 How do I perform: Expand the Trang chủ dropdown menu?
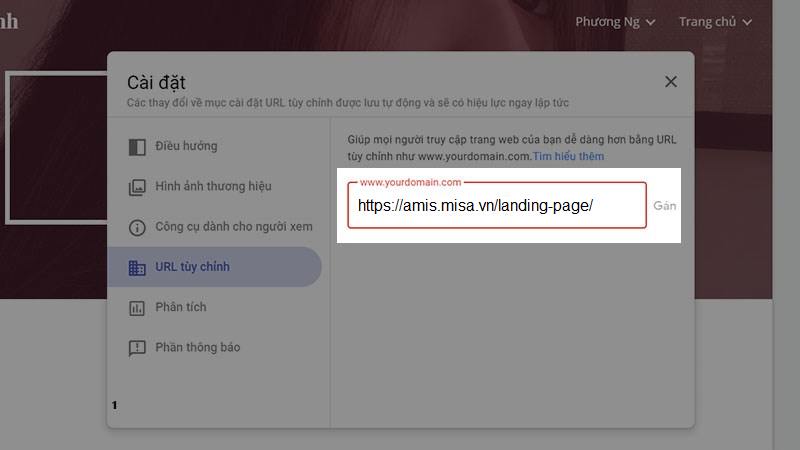click(715, 22)
